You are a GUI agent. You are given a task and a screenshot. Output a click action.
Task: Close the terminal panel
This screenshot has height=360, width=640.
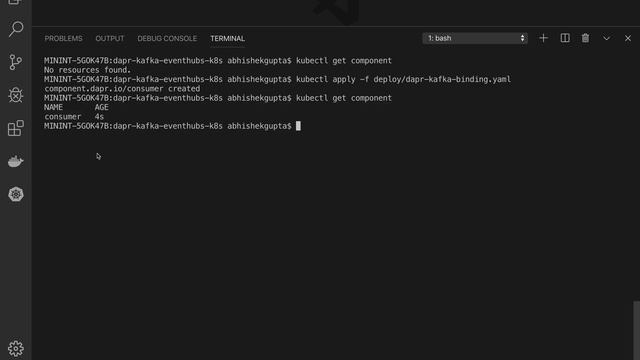(x=628, y=38)
